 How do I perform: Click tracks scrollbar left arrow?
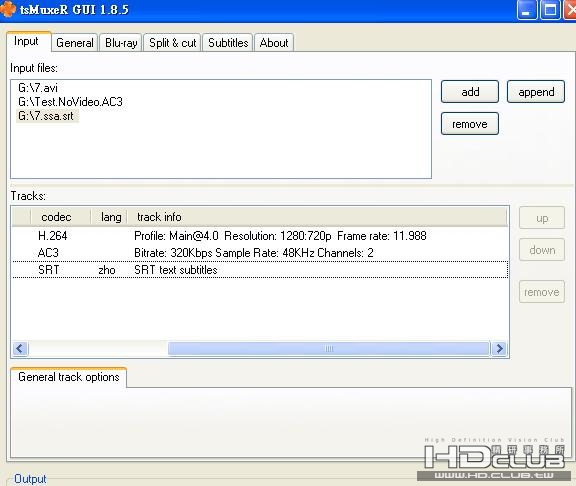tap(20, 348)
